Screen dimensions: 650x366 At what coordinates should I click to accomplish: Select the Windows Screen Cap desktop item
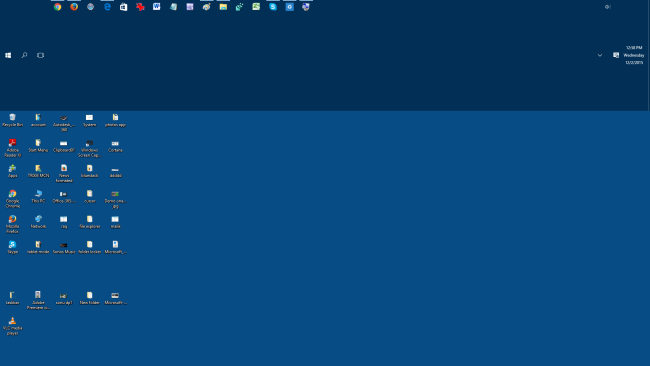click(90, 148)
